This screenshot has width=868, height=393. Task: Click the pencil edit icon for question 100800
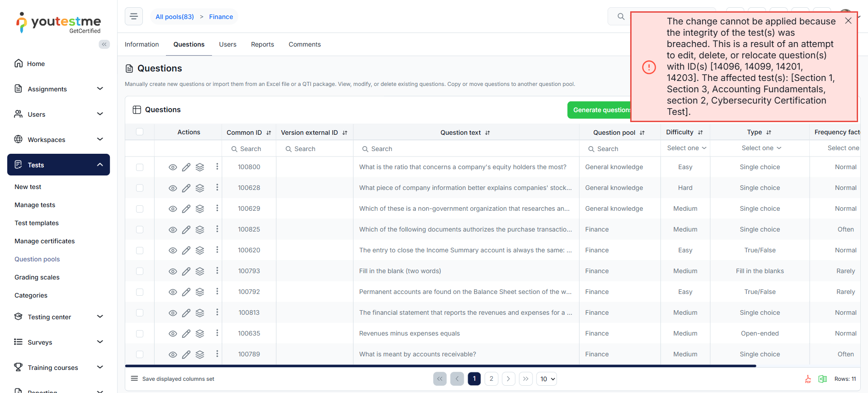tap(186, 167)
